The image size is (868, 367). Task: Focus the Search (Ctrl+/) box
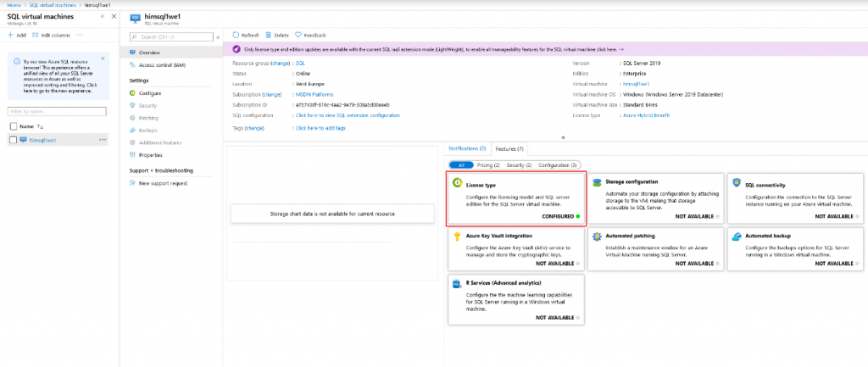[171, 37]
